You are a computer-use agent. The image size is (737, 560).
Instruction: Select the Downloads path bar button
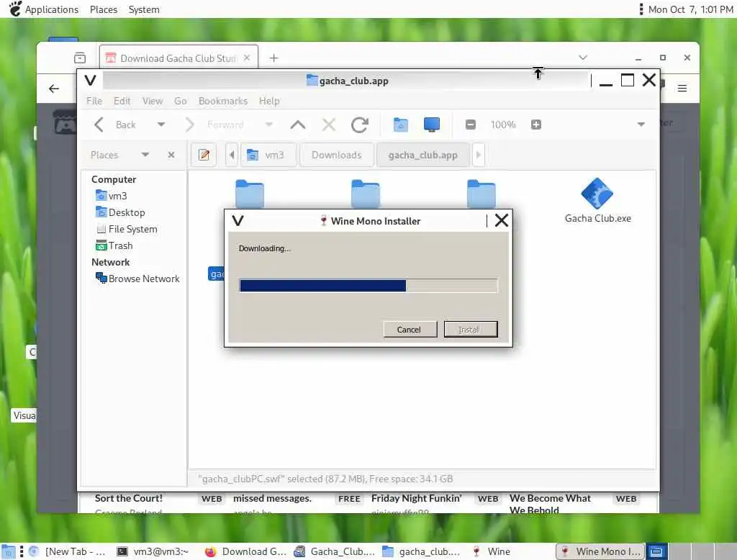(337, 155)
